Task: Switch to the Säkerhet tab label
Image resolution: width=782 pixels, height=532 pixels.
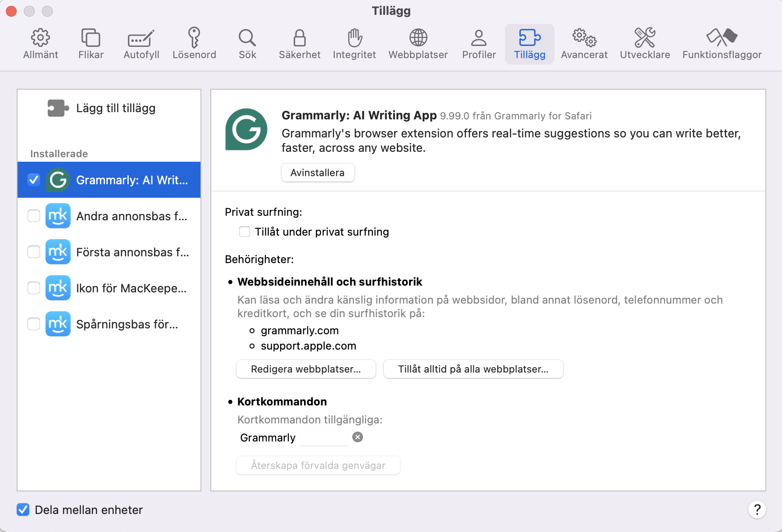Action: click(300, 55)
